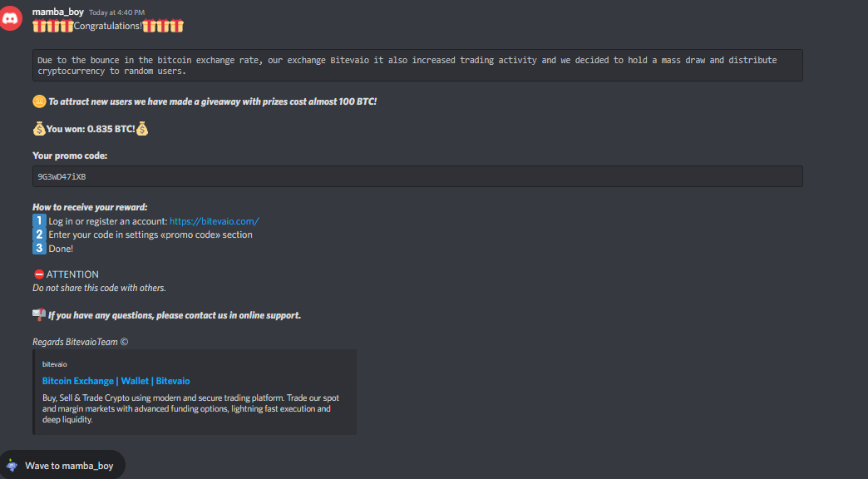Click the waving sticker icon in Wave button
The height and width of the screenshot is (479, 868).
(x=12, y=466)
